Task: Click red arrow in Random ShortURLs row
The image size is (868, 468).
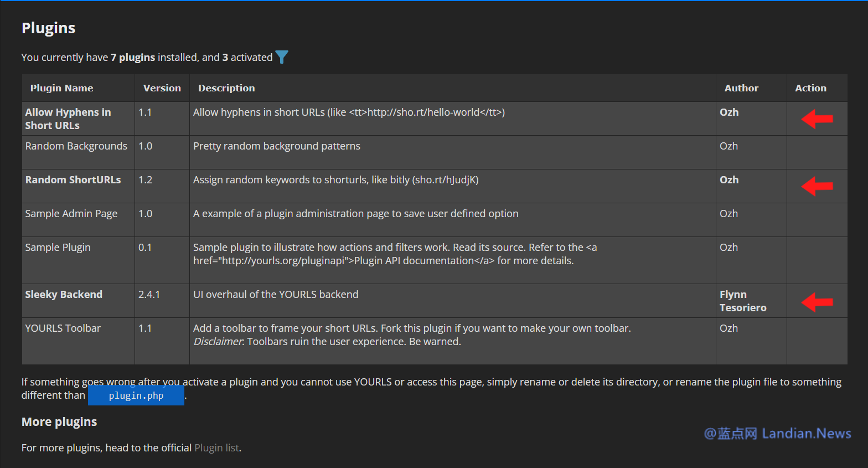Action: point(817,186)
